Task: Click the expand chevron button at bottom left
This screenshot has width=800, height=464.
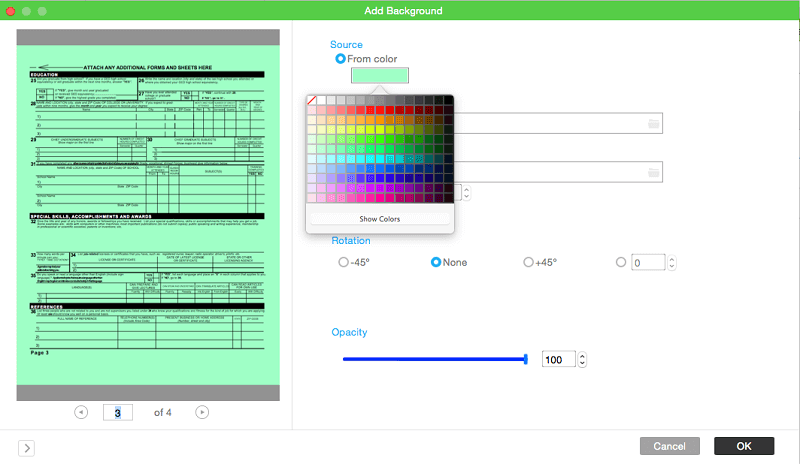Action: coord(27,448)
